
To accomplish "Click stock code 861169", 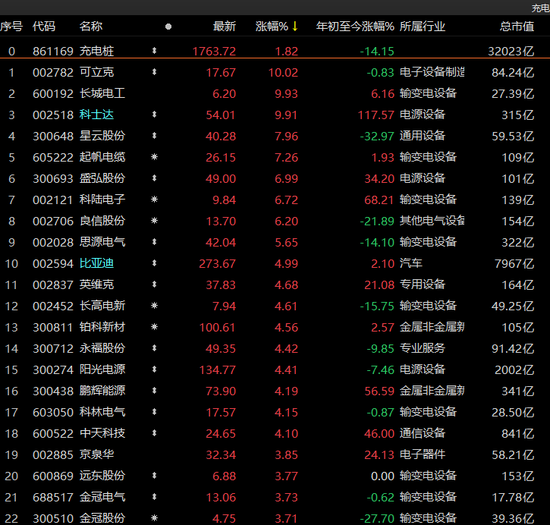I will (x=53, y=52).
